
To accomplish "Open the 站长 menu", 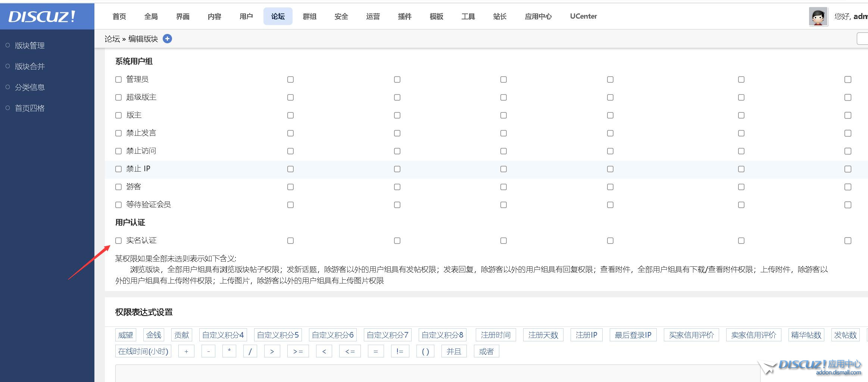I will (x=500, y=16).
